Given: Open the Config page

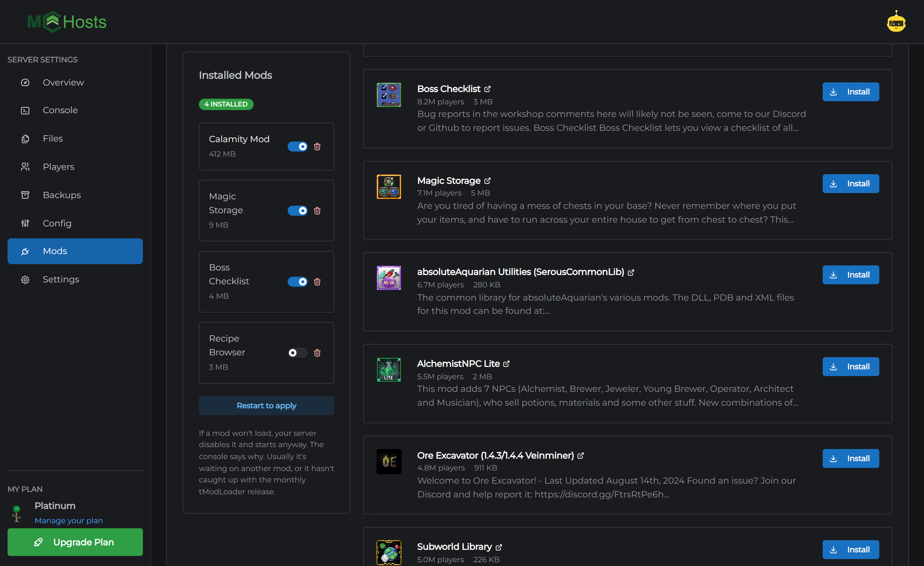Looking at the screenshot, I should (75, 223).
